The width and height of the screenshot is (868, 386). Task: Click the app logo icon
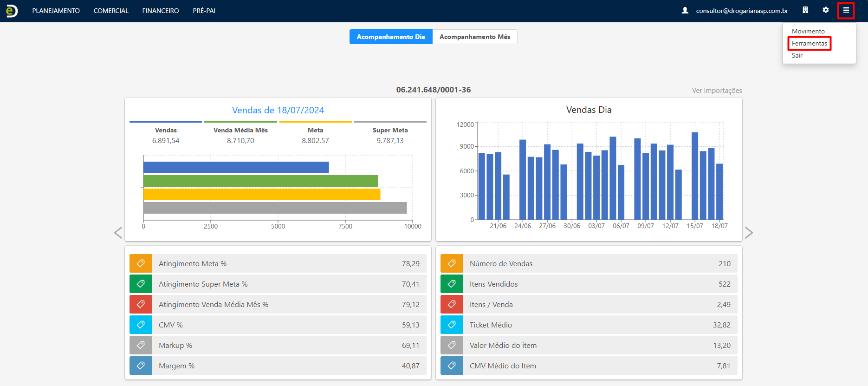pos(12,11)
